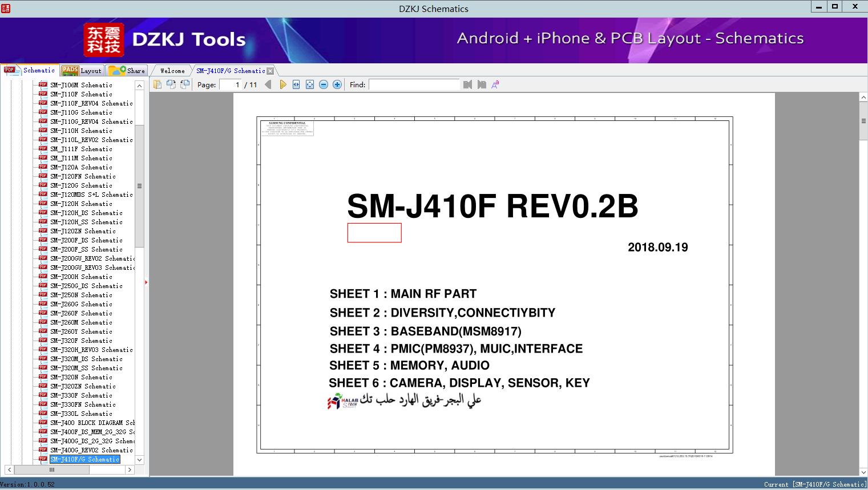Screen dimensions: 868x490
Task: Fit the page to width
Action: click(x=296, y=84)
